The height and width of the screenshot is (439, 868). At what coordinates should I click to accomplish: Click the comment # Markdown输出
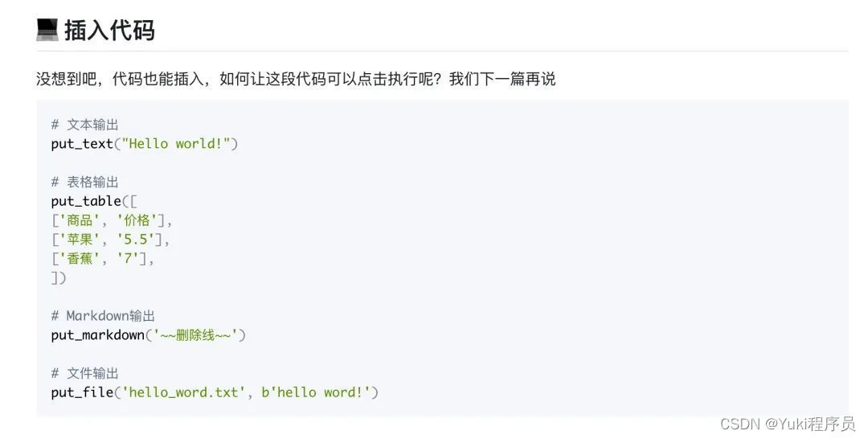pos(103,315)
